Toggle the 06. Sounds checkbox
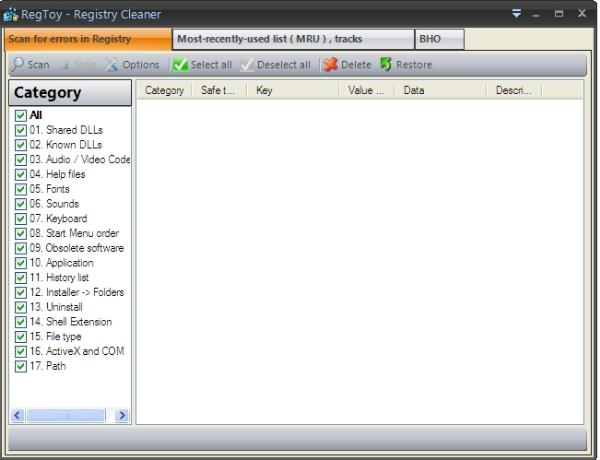600x460 pixels. [x=21, y=204]
